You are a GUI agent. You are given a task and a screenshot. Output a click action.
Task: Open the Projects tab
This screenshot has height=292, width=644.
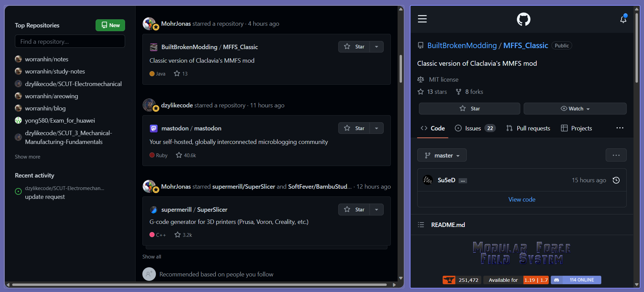[x=577, y=128]
